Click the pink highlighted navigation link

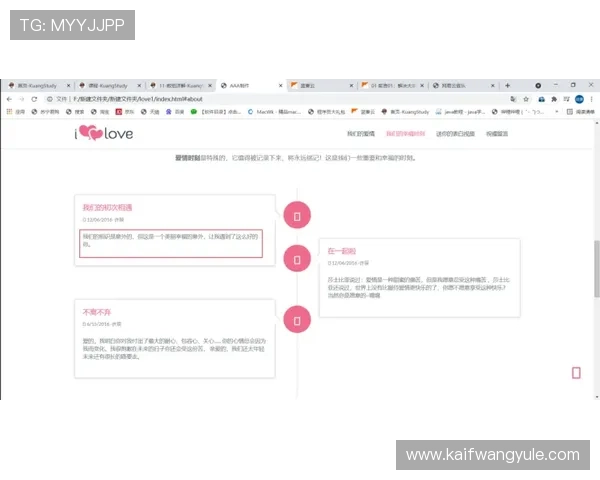click(x=405, y=134)
